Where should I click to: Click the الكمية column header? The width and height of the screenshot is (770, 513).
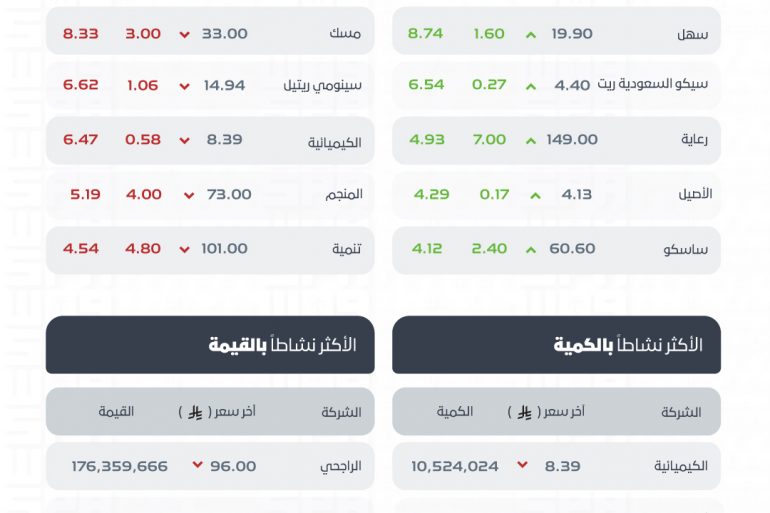455,411
